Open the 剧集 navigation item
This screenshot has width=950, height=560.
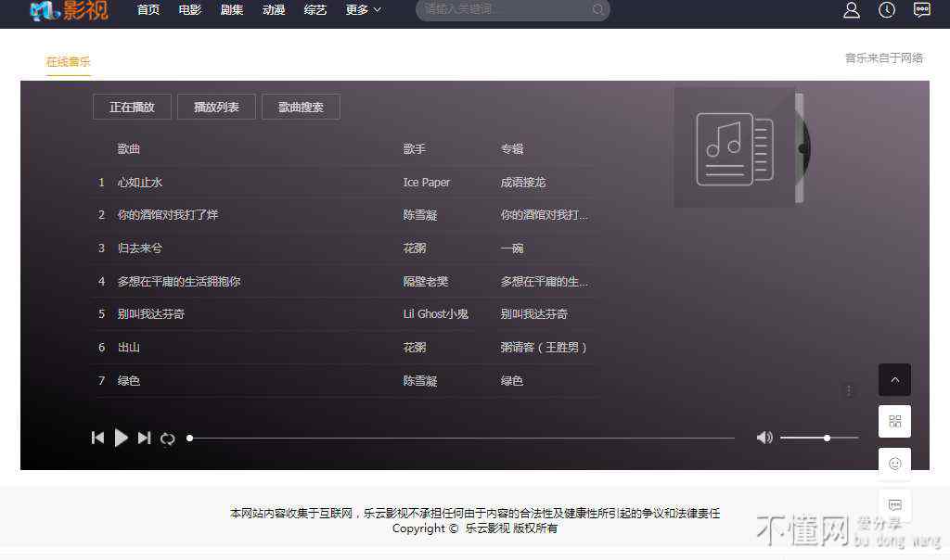tap(232, 9)
